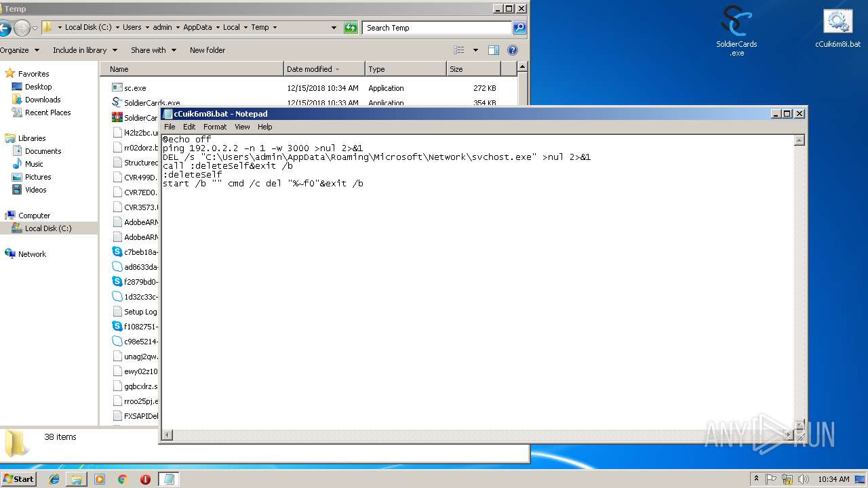Screen dimensions: 868x488
Task: Click the Notepad taskbar button
Action: point(169,479)
